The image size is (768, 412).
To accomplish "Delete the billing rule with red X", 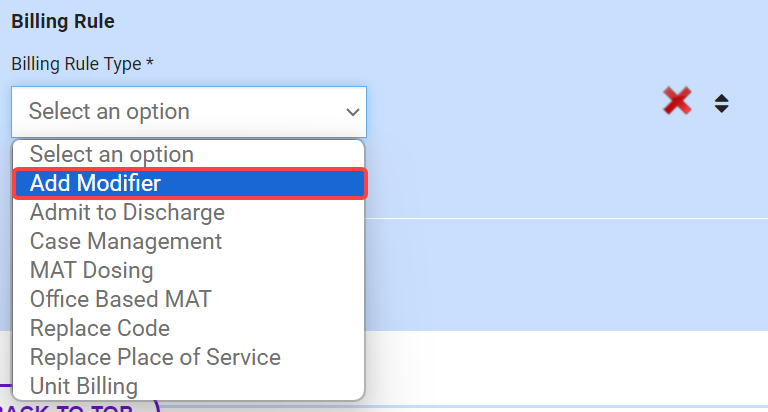I will pyautogui.click(x=677, y=101).
